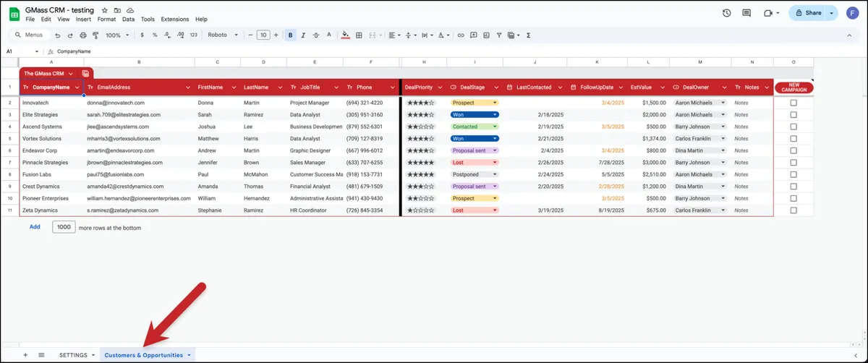868x363 pixels.
Task: Increase decimal places icon
Action: point(180,35)
